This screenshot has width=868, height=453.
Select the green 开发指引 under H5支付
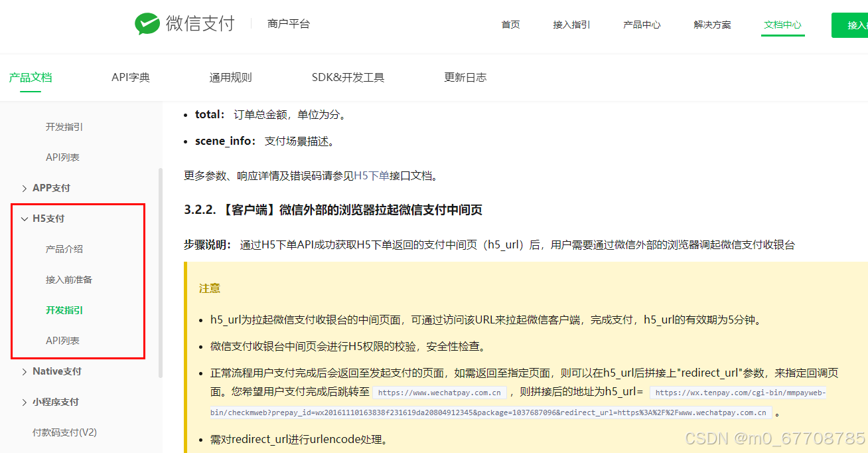point(64,310)
